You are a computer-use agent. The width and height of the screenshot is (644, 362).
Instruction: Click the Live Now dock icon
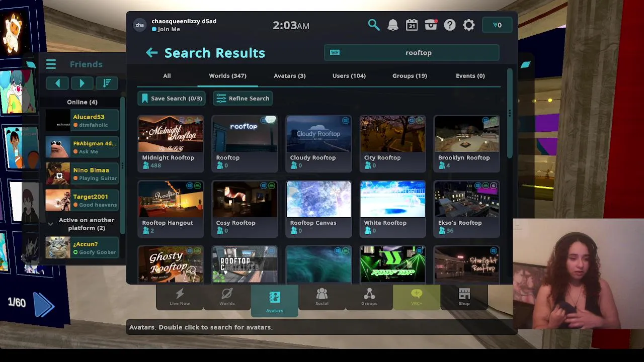[180, 297]
